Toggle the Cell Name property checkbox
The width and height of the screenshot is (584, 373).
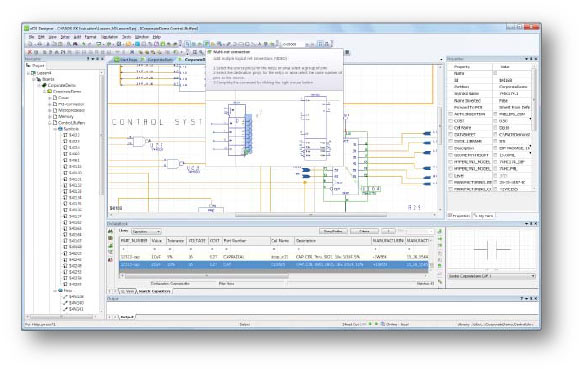click(451, 128)
